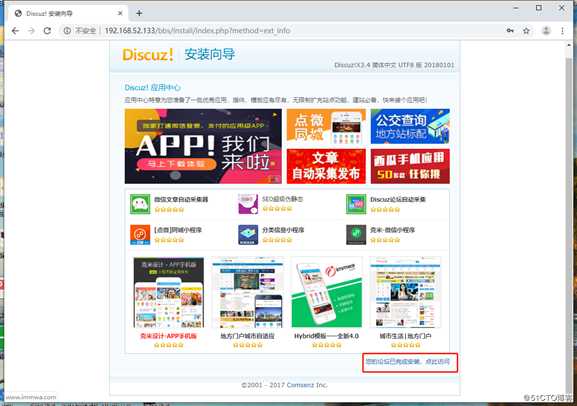The width and height of the screenshot is (577, 406).
Task: Close the Discuz! tab
Action: 120,13
